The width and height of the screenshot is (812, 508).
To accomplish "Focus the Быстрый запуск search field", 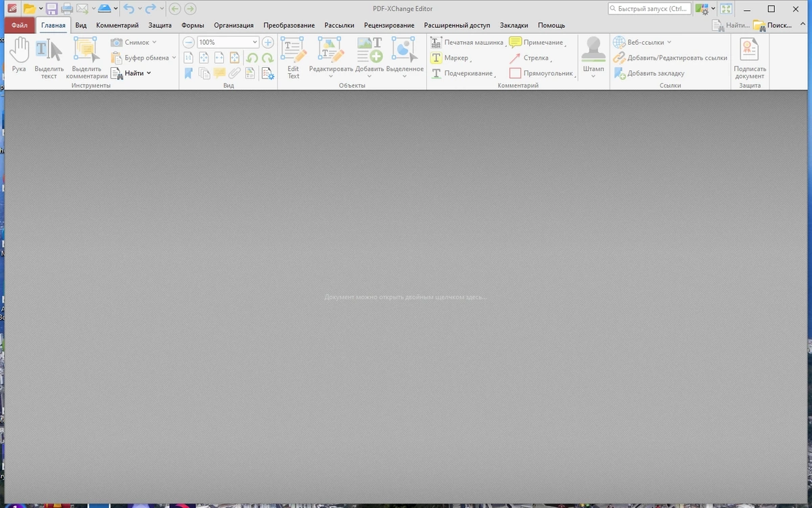I will (650, 9).
